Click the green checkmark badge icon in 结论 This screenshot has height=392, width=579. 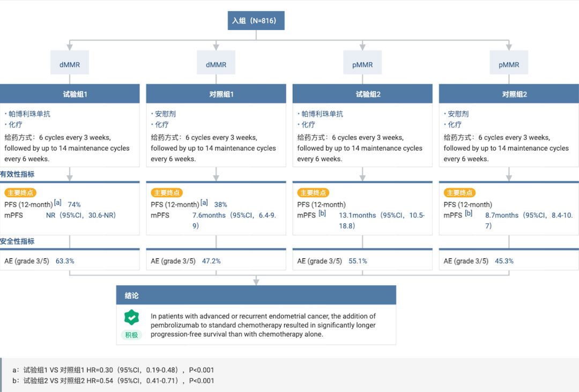point(131,317)
